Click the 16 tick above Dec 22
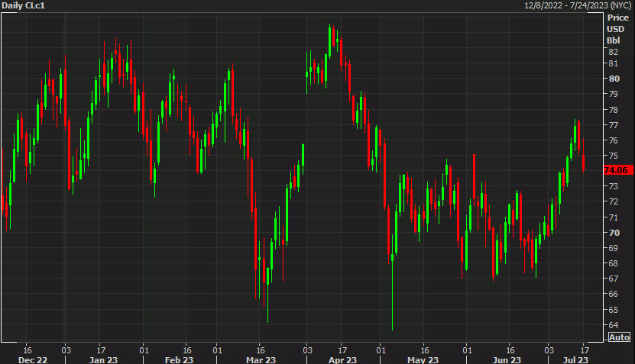635x364 pixels. [28, 350]
